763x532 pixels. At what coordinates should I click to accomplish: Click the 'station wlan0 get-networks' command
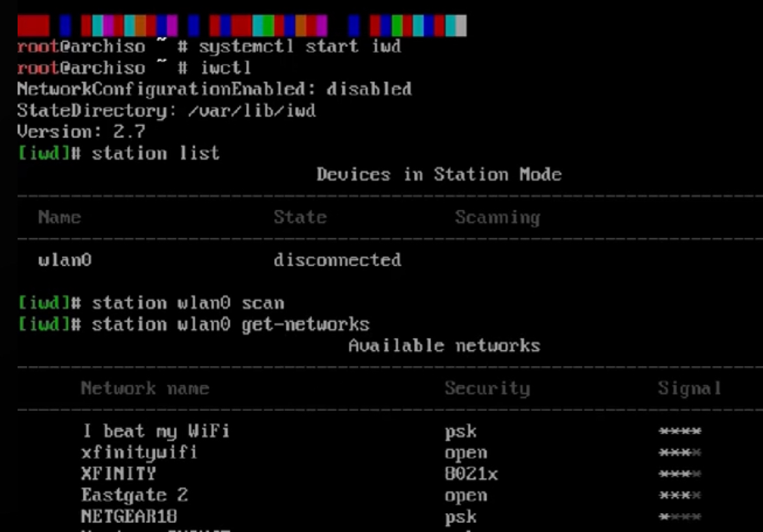click(230, 324)
